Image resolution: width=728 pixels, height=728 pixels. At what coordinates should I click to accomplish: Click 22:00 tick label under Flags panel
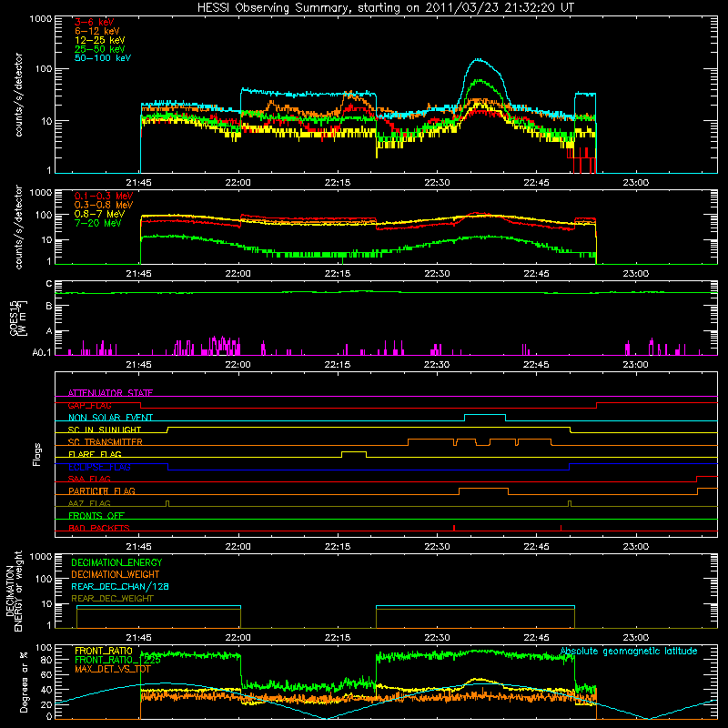[x=238, y=547]
